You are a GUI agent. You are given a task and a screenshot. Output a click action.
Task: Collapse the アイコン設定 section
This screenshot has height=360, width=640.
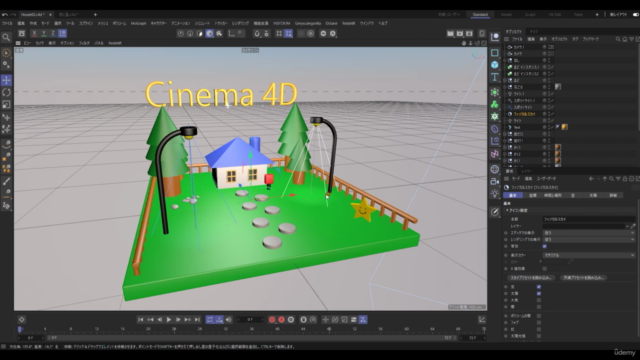(x=507, y=210)
